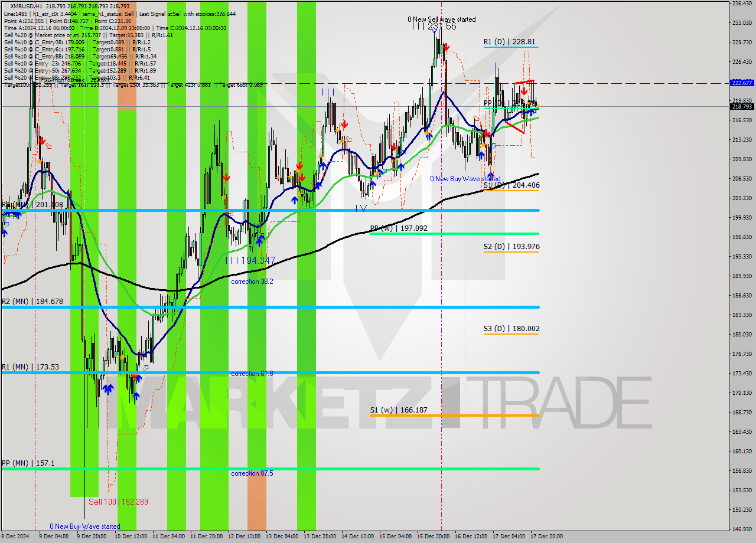This screenshot has height=543, width=756.
Task: Click the 'R2 (MN) | 184.678' label
Action: [32, 302]
